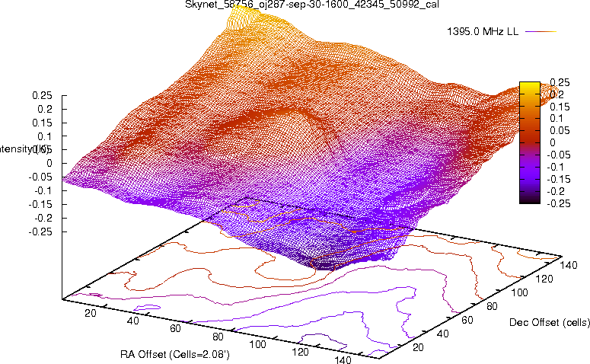Click the 0.2 label on the color bar
Screen dimensions: 590x364
(x=557, y=94)
